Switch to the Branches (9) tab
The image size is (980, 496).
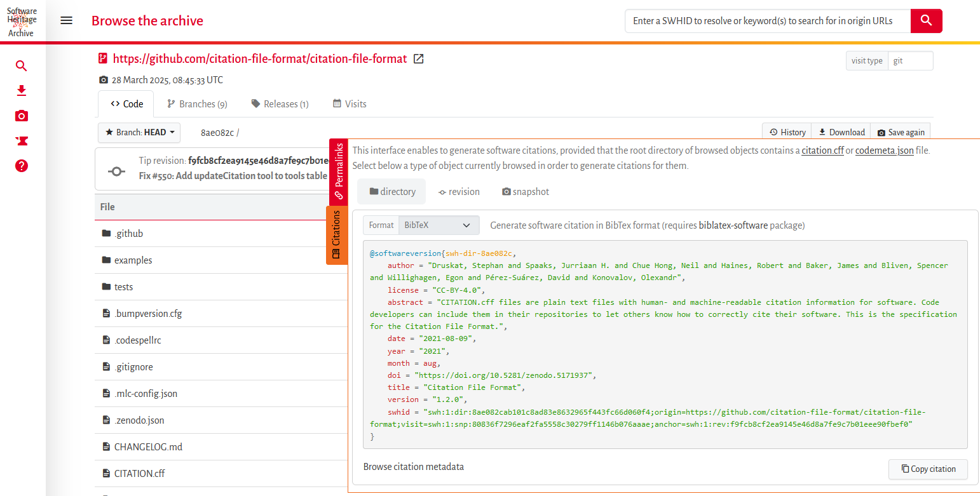(197, 104)
